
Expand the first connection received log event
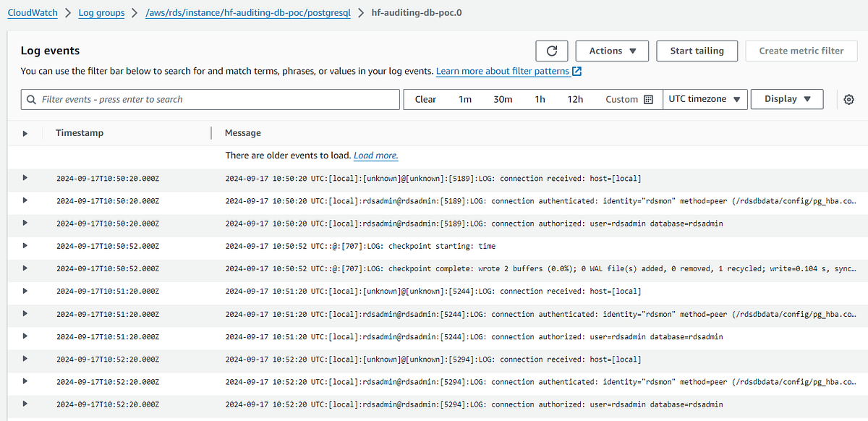point(25,178)
